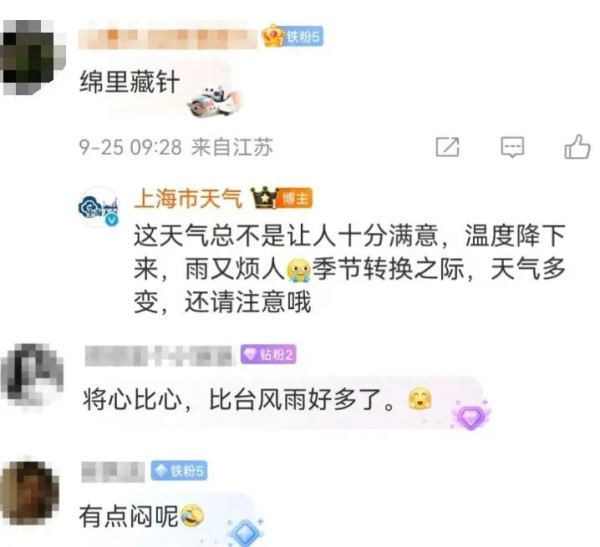Tap the crown icon beside 上海市天气
600x547 pixels.
[263, 198]
